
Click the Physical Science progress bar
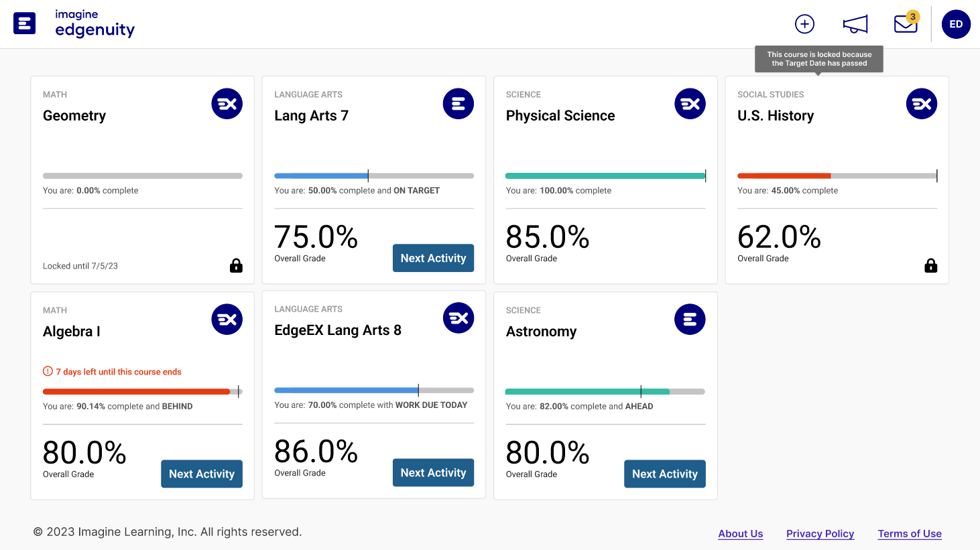(x=605, y=175)
